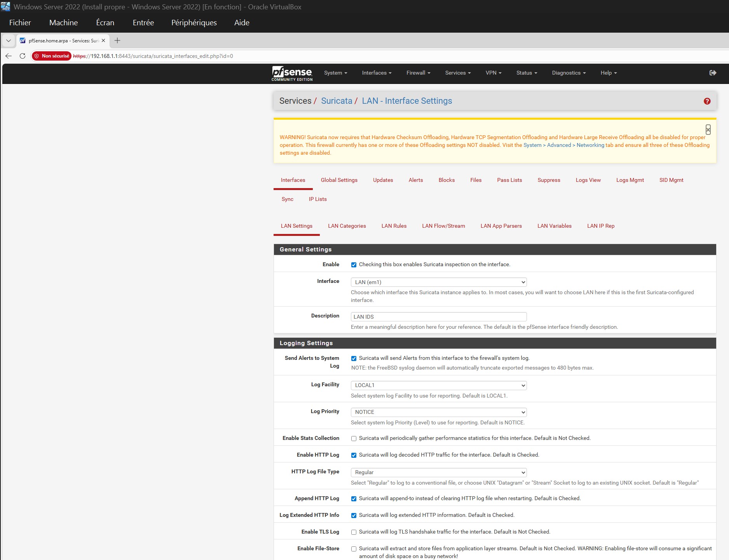
Task: Expand the Interfaces menu in pfSense navbar
Action: coord(377,73)
